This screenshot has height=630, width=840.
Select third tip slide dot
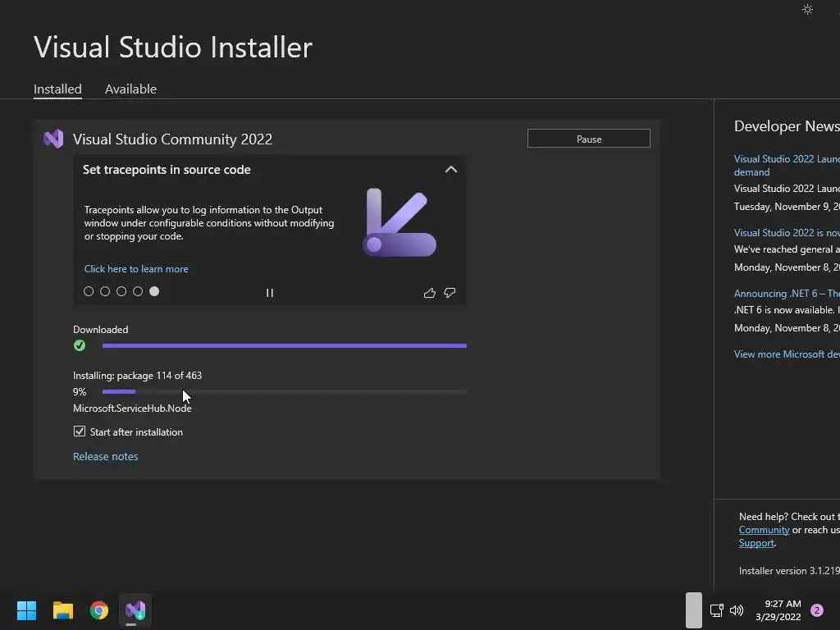coord(121,291)
